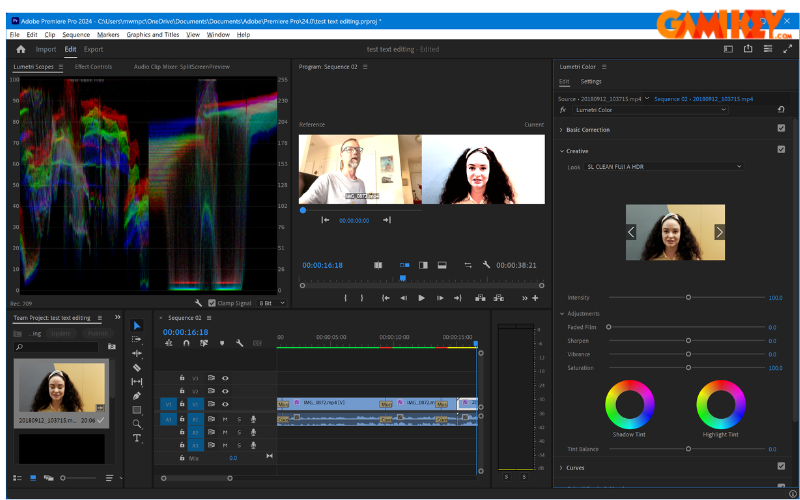Image resolution: width=800 pixels, height=500 pixels.
Task: Open the Graphics and Titles menu
Action: pyautogui.click(x=153, y=35)
